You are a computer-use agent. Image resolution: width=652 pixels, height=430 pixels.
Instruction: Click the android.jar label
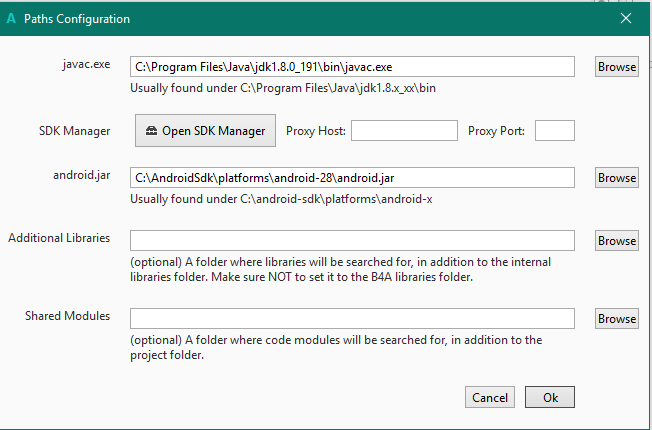82,176
